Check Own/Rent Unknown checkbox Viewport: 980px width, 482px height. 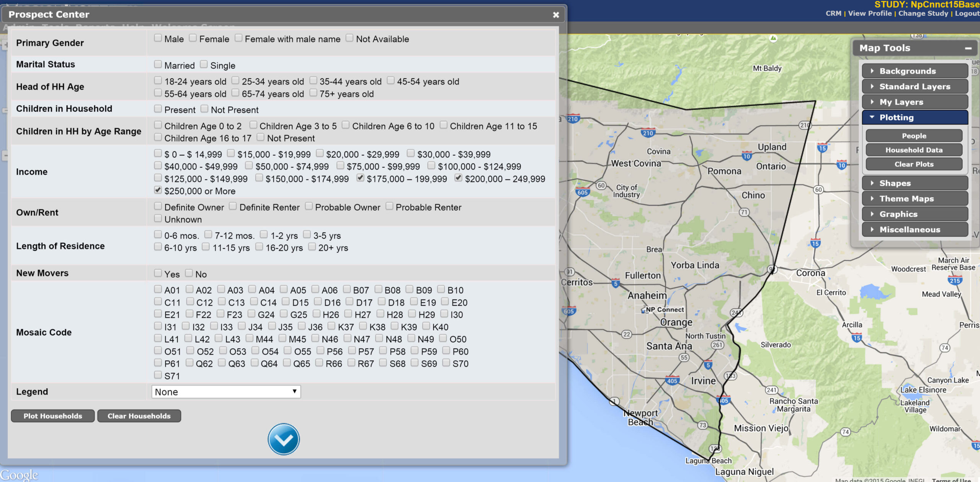(158, 218)
